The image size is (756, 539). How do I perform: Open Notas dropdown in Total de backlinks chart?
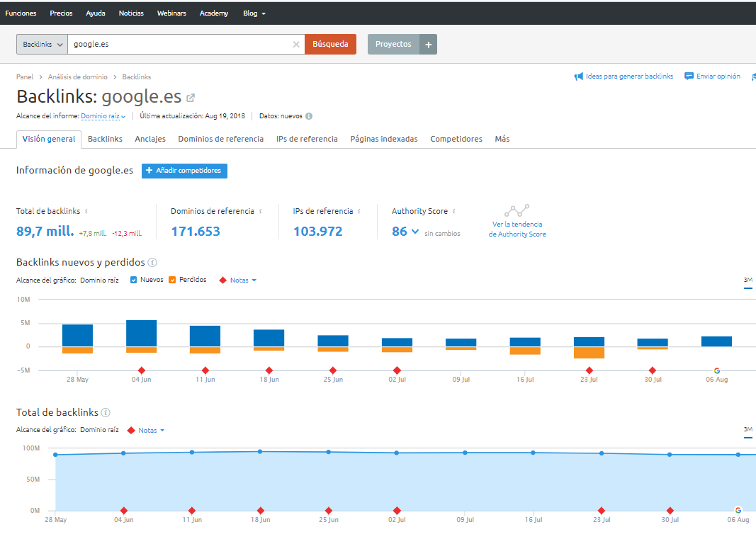coord(152,431)
